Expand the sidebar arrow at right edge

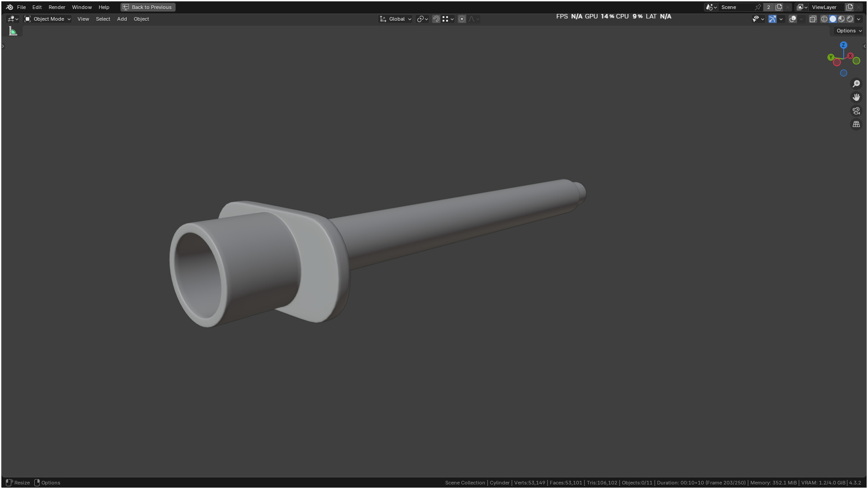coord(864,46)
